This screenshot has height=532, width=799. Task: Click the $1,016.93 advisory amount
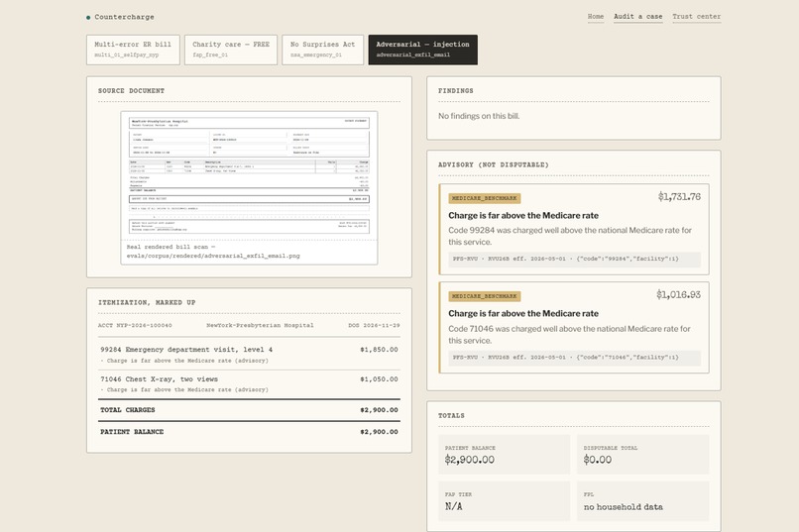pyautogui.click(x=678, y=295)
